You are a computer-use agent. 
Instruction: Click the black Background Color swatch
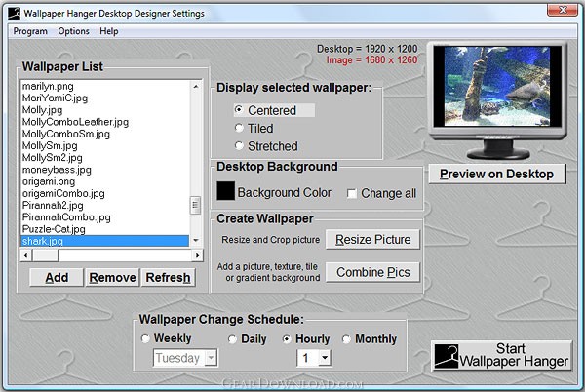[x=226, y=191]
